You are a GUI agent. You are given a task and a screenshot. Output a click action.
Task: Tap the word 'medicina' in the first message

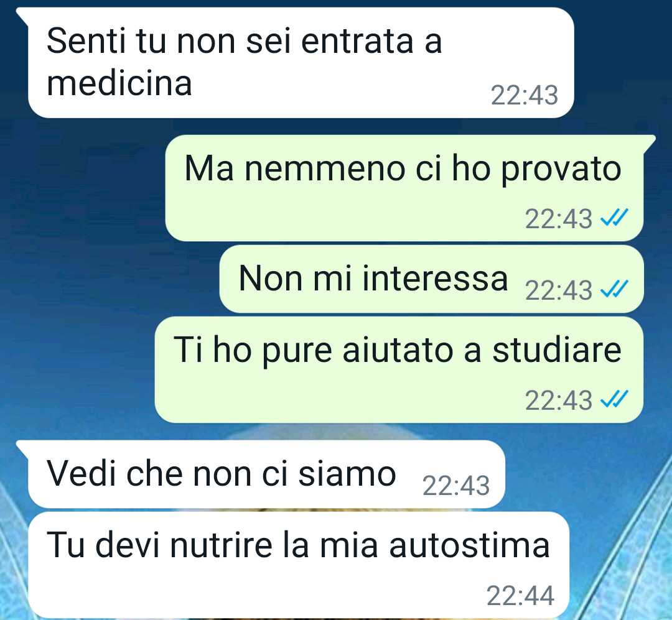click(119, 83)
